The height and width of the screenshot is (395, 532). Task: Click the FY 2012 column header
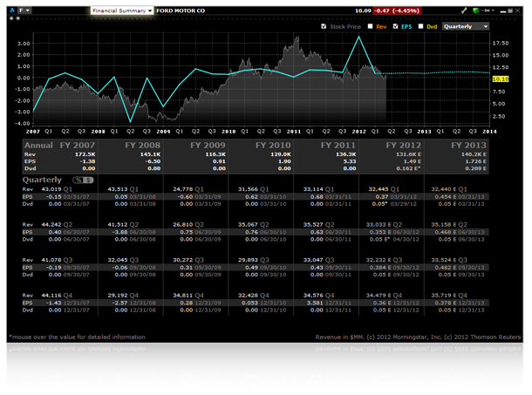point(404,146)
